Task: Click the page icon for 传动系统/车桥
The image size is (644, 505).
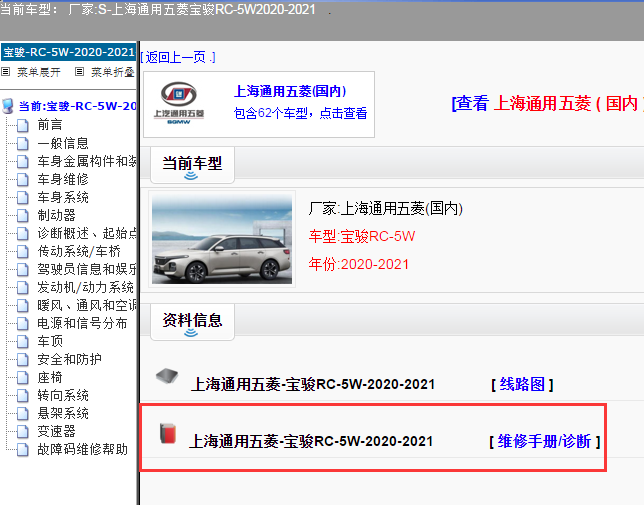Action: point(23,251)
